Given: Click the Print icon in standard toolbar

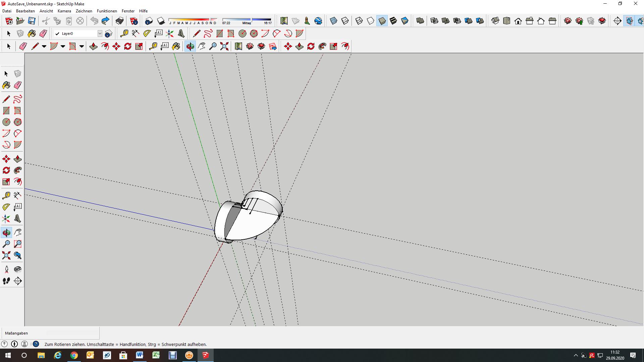Looking at the screenshot, I should [x=119, y=21].
